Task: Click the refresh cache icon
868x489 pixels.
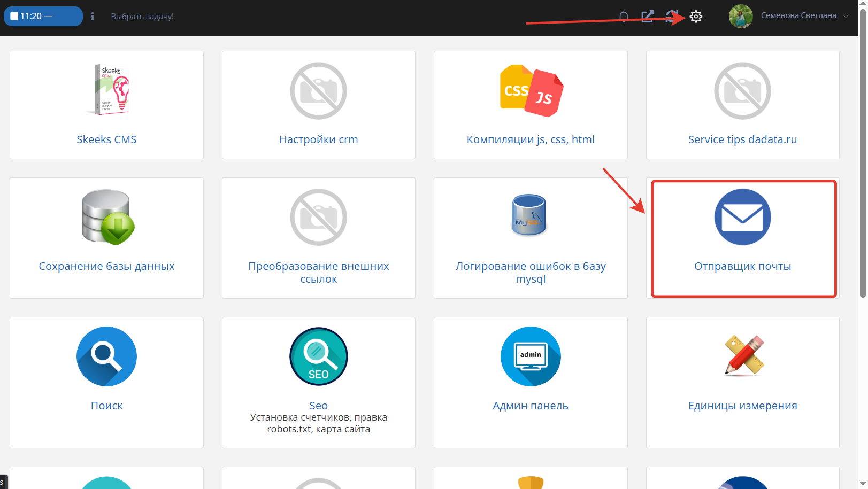Action: 672,17
